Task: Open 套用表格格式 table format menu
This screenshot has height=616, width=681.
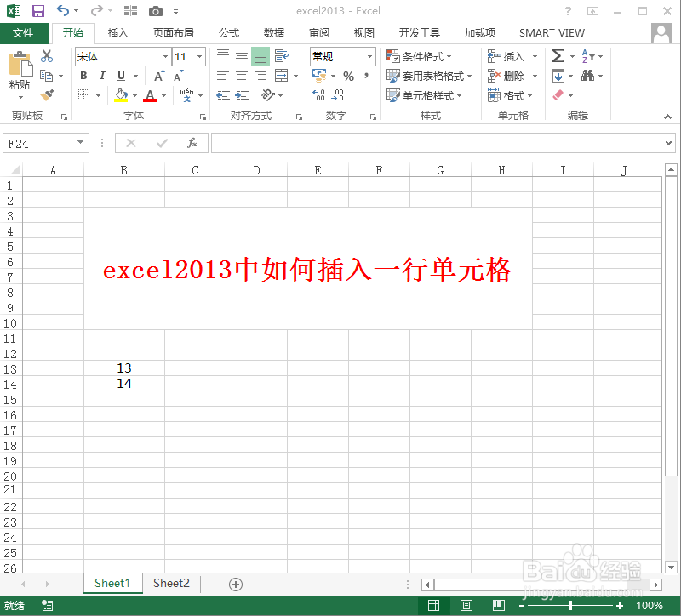Action: click(429, 76)
